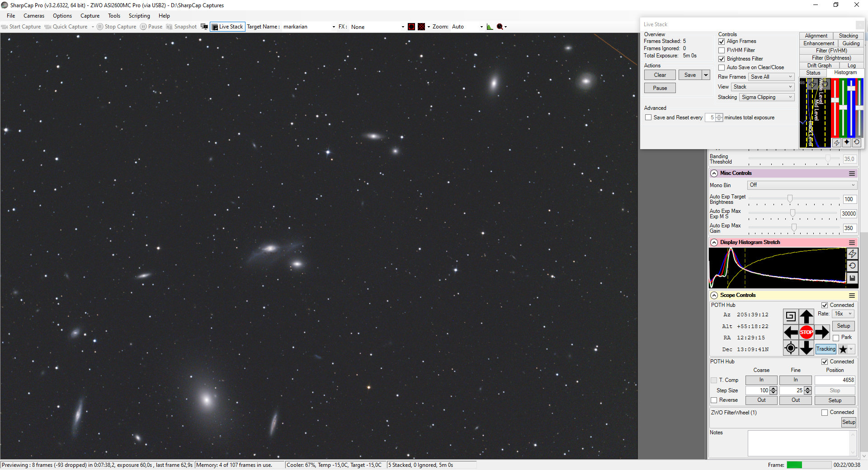
Task: Click the Start Capture toolbar button
Action: point(21,27)
